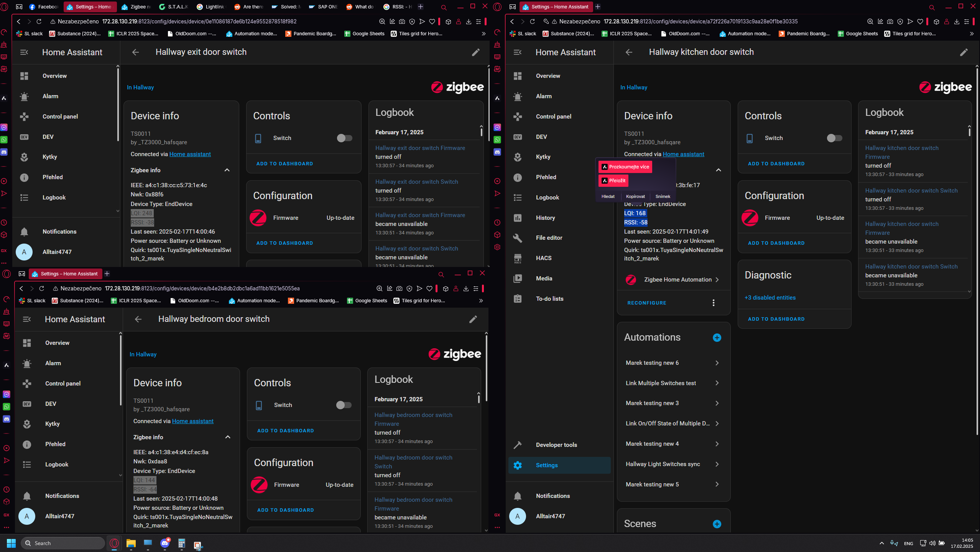Edit Hallway exit door switch name (pencil icon)

(x=475, y=52)
